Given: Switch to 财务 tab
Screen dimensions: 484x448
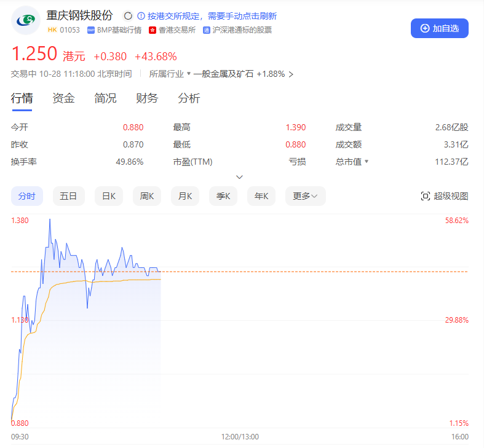Looking at the screenshot, I should [147, 98].
